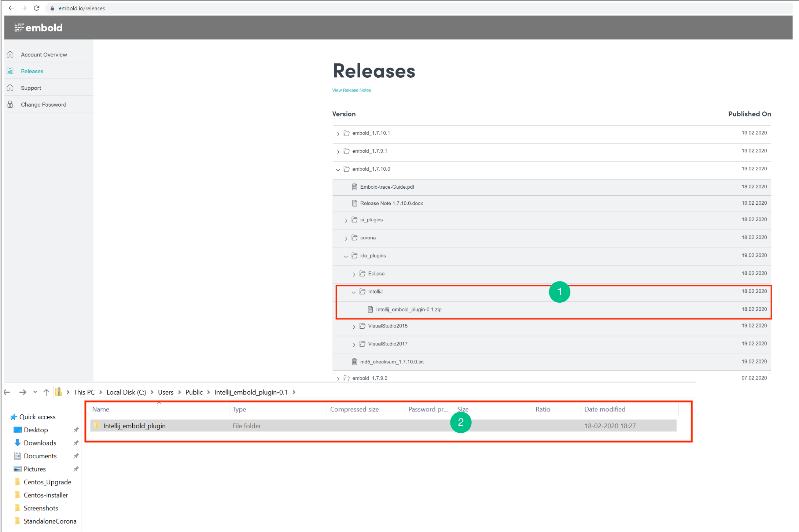Click the embold.io/releases address bar
The image size is (799, 532).
click(418, 8)
